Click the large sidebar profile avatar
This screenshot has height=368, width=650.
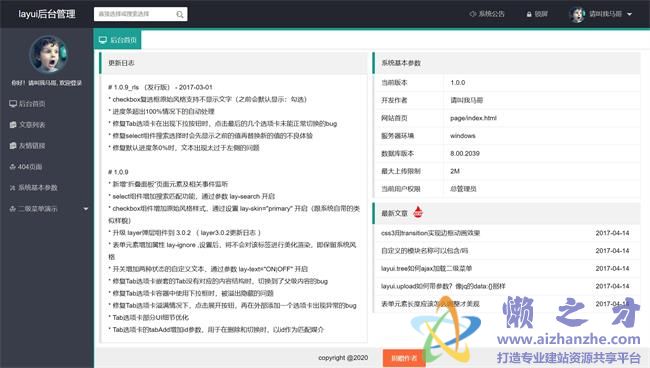(x=49, y=54)
